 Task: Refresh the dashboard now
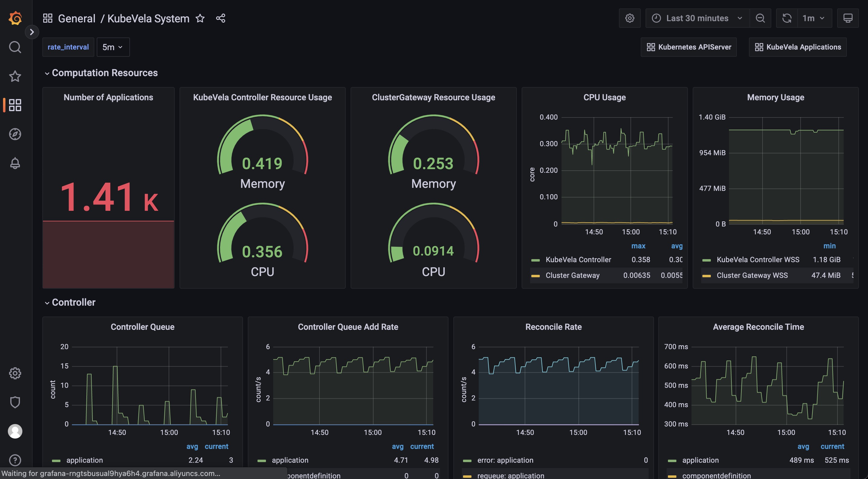(x=787, y=18)
